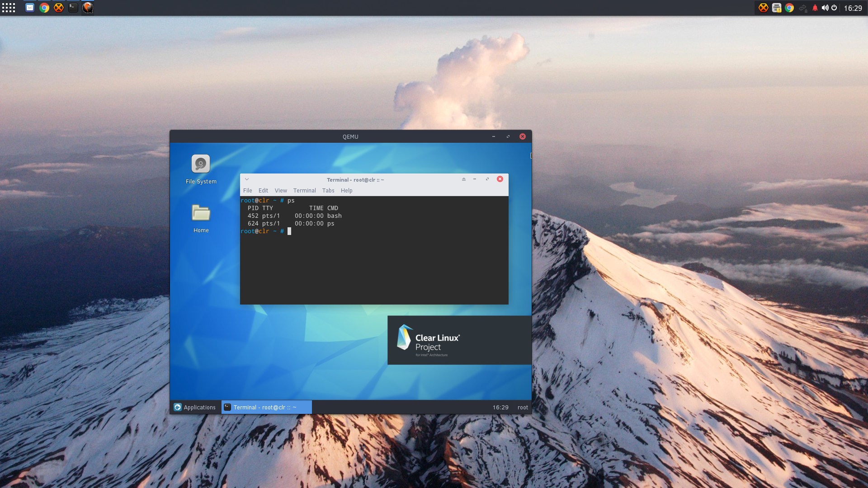
Task: Click the guest panel clock 16:29
Action: 500,407
